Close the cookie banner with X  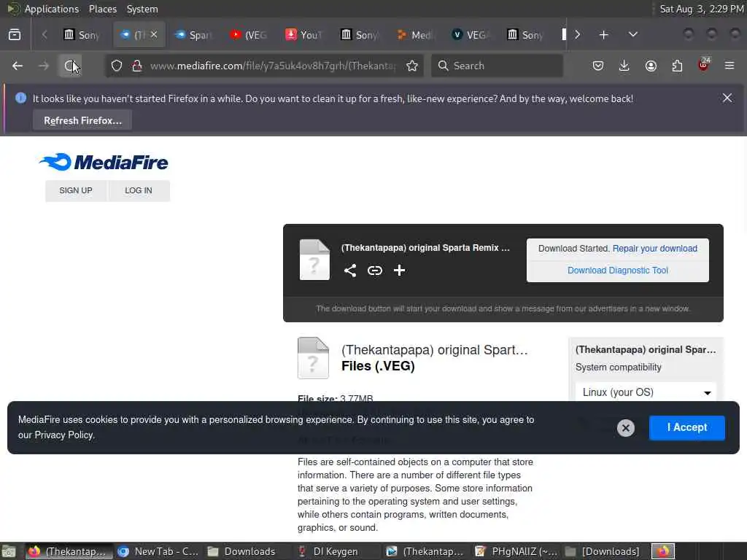pos(625,427)
